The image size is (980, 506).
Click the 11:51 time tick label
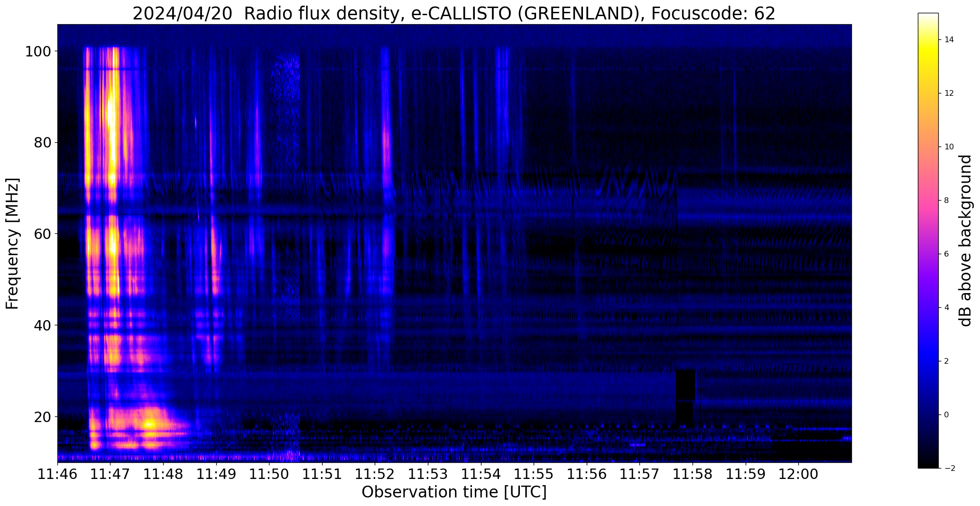[x=323, y=474]
